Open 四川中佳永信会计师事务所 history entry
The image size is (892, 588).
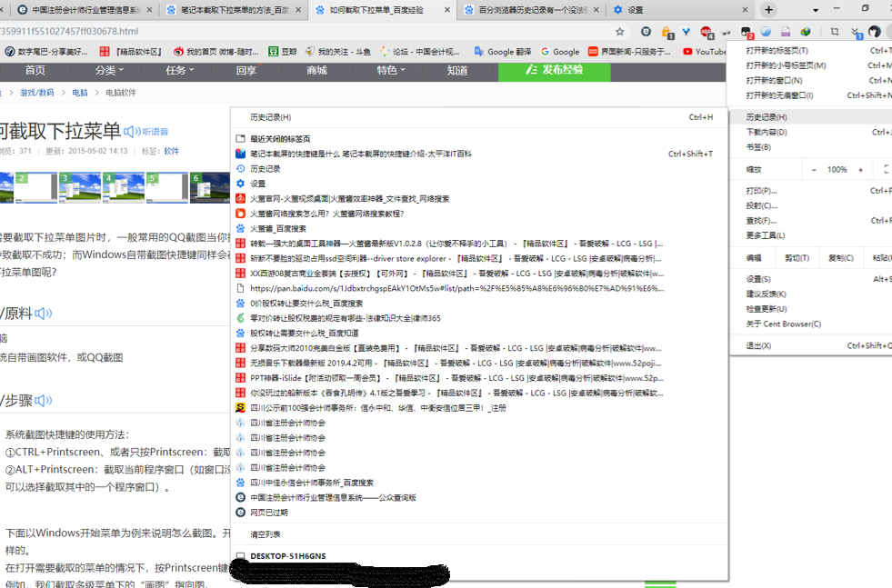pos(479,483)
